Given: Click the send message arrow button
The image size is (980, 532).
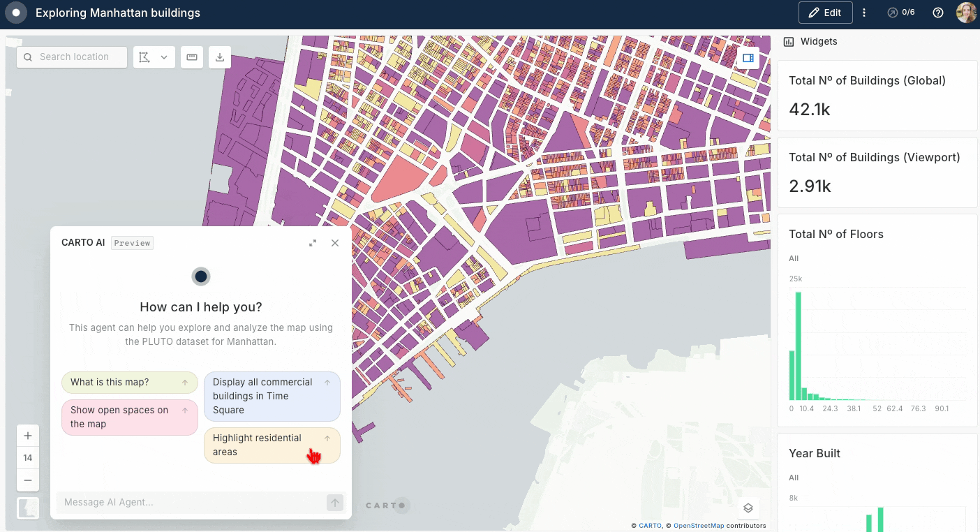Looking at the screenshot, I should tap(335, 503).
